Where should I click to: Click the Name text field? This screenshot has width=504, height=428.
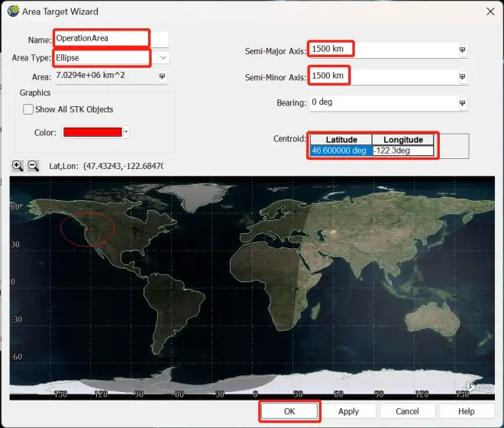[x=101, y=38]
